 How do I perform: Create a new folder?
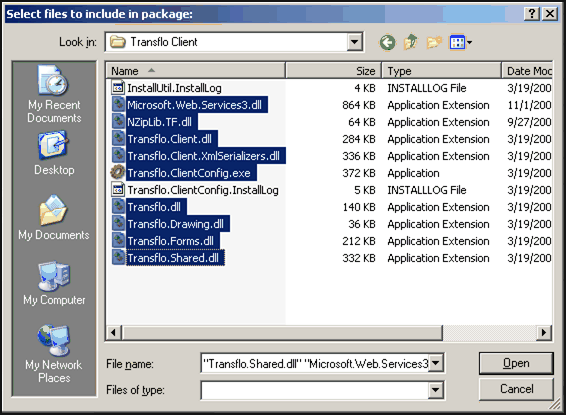434,42
